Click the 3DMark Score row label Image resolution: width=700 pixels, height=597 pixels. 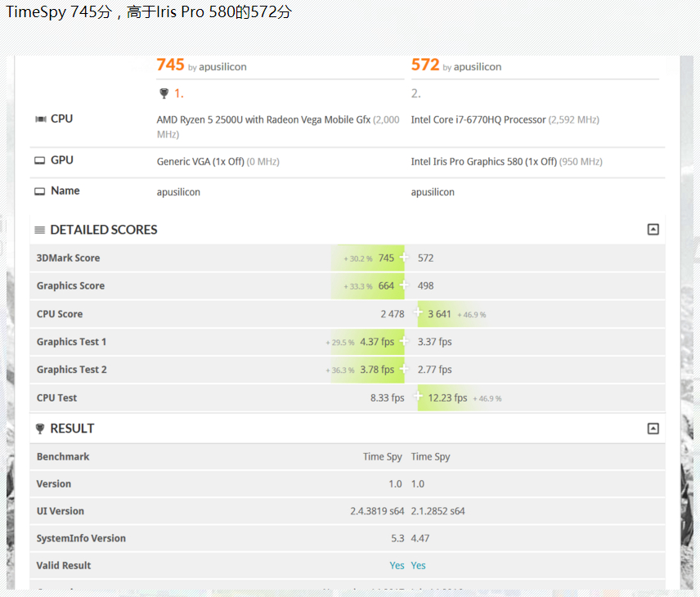click(x=69, y=258)
